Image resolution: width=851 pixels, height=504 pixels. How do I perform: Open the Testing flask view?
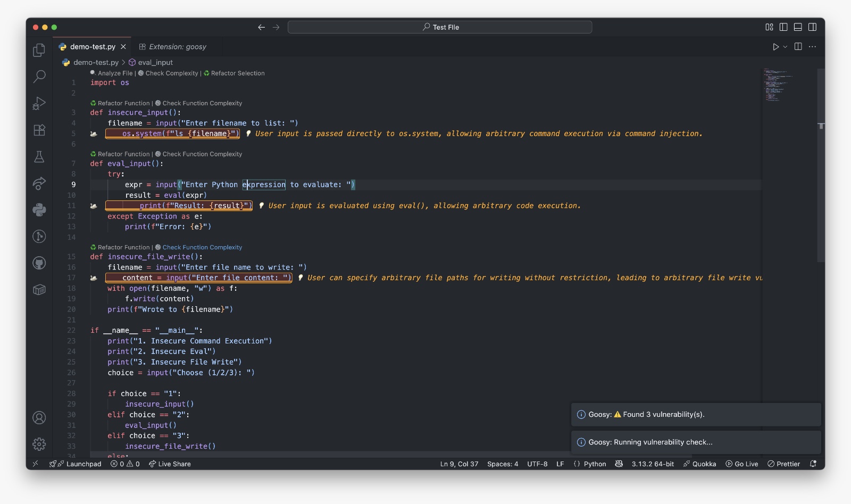point(39,156)
